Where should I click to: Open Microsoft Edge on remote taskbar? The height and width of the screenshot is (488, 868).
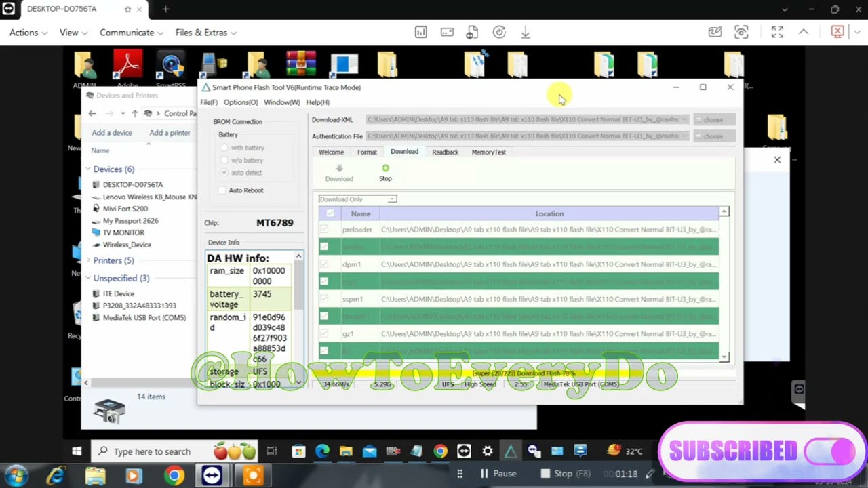[322, 451]
